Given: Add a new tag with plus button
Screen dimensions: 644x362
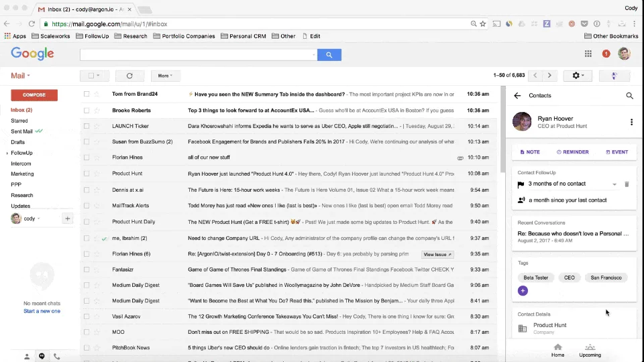Looking at the screenshot, I should click(523, 290).
